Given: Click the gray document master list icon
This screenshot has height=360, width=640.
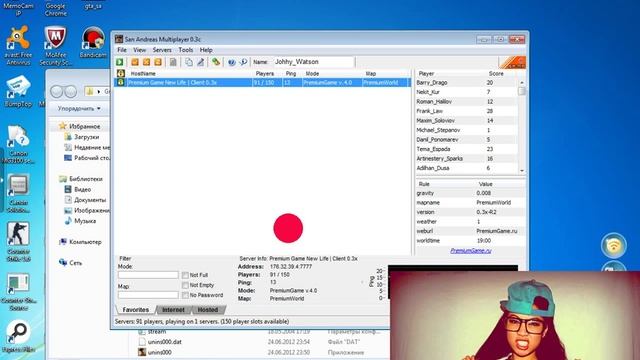Looking at the screenshot, I should pyautogui.click(x=173, y=62).
